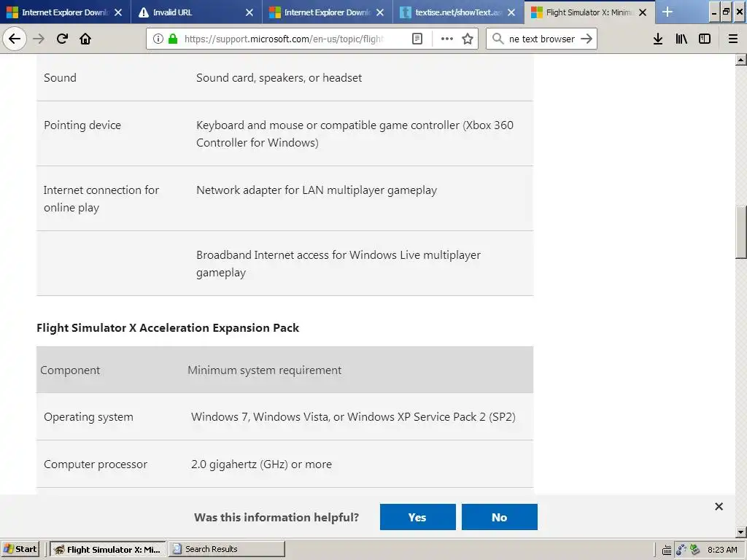Close the Invalid URL tab

249,12
